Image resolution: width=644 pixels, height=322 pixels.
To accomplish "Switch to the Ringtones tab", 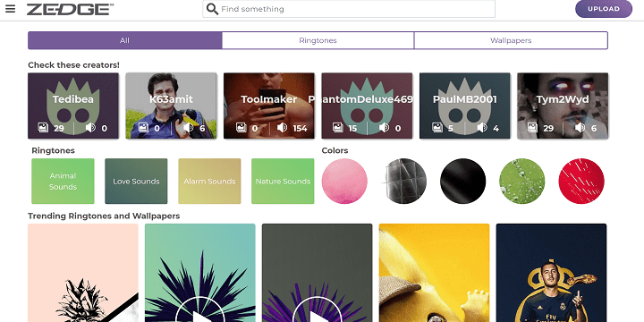I will pos(318,40).
